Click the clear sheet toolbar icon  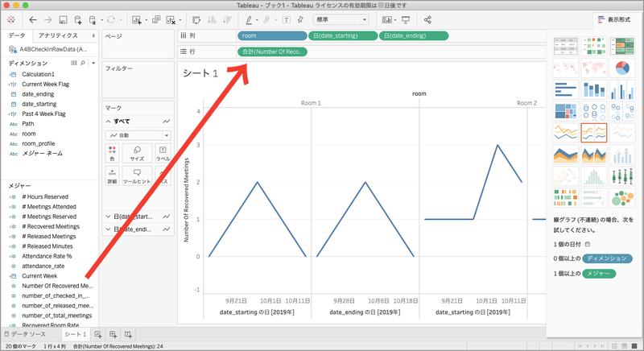pos(171,19)
